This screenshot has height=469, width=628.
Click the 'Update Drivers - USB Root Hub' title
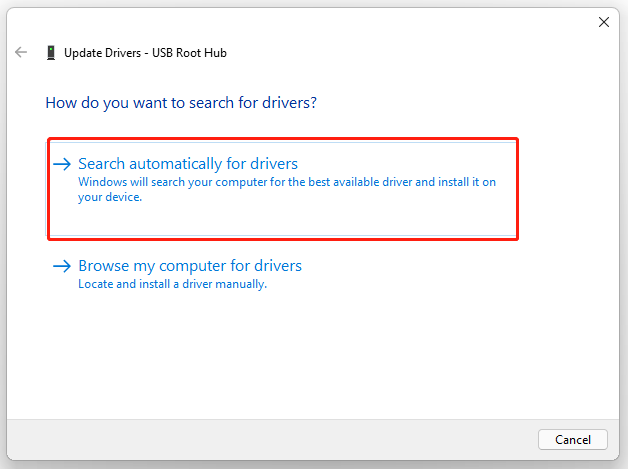click(x=145, y=52)
